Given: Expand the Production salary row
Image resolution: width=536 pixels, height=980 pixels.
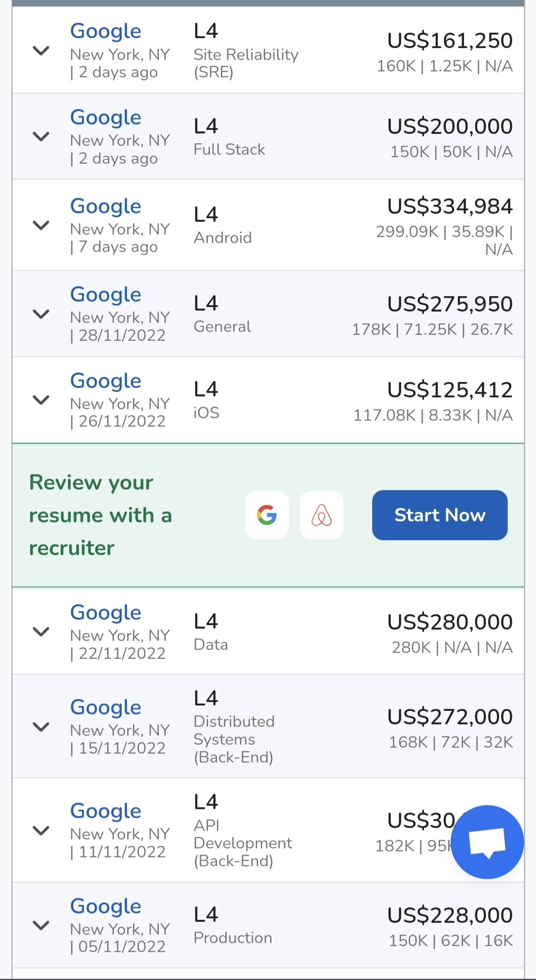Looking at the screenshot, I should pos(41,925).
